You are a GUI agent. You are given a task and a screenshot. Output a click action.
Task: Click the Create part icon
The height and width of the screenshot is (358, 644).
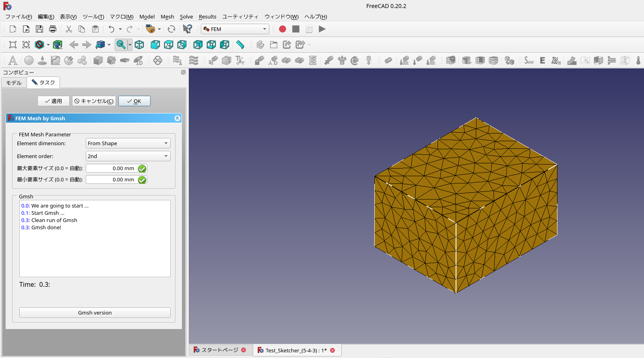click(260, 45)
